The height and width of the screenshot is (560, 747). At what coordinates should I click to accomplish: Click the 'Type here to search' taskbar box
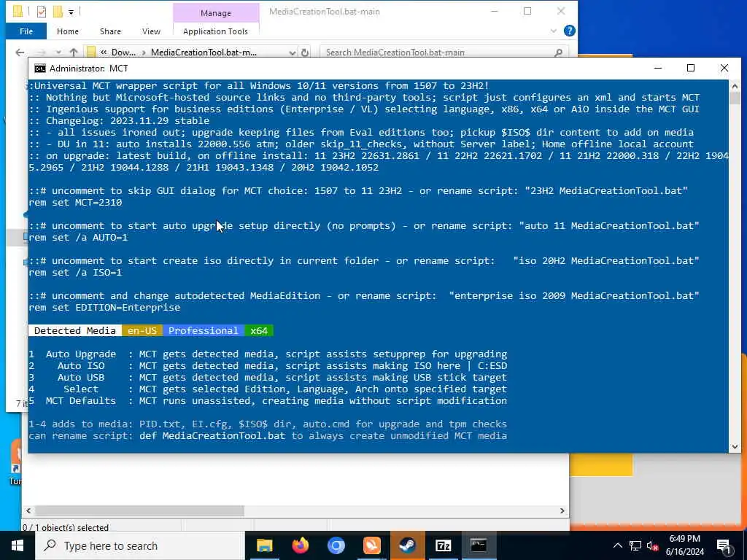pos(139,545)
